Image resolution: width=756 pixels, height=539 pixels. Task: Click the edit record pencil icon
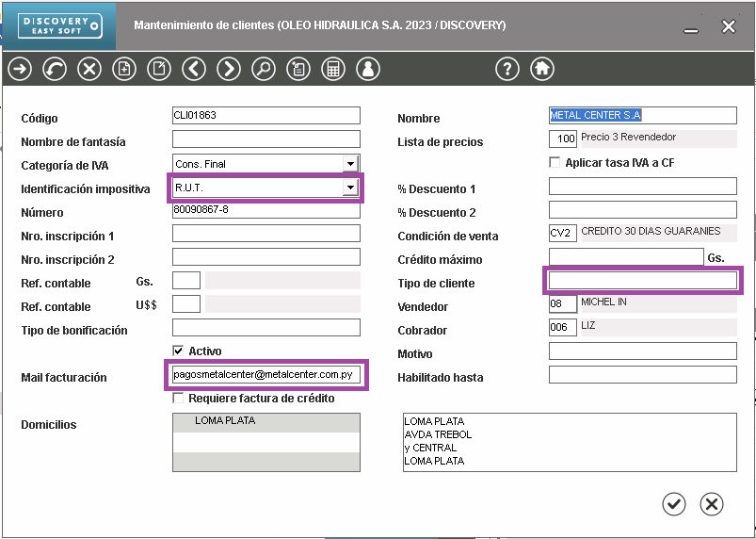(159, 69)
